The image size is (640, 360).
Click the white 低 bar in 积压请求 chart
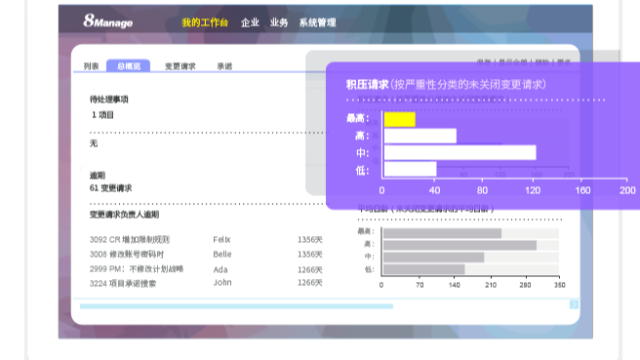(x=410, y=169)
